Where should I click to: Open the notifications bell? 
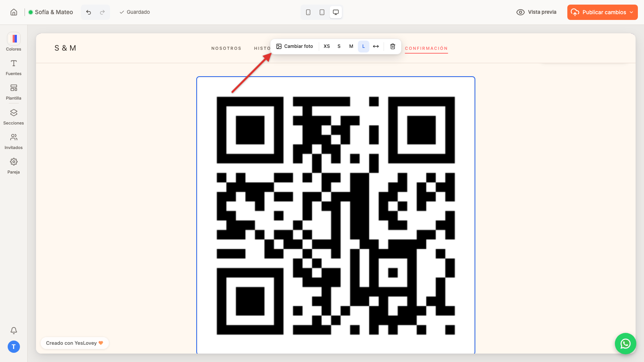(14, 330)
